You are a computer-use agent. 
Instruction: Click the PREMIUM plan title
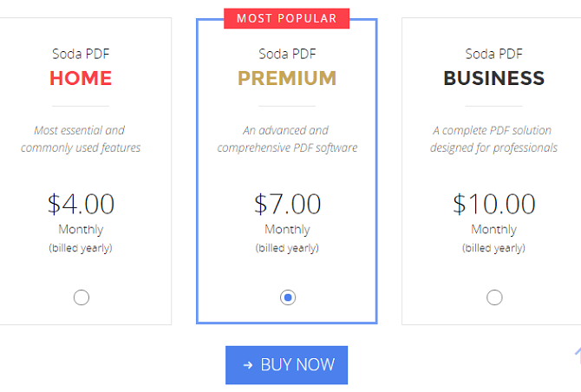point(287,78)
